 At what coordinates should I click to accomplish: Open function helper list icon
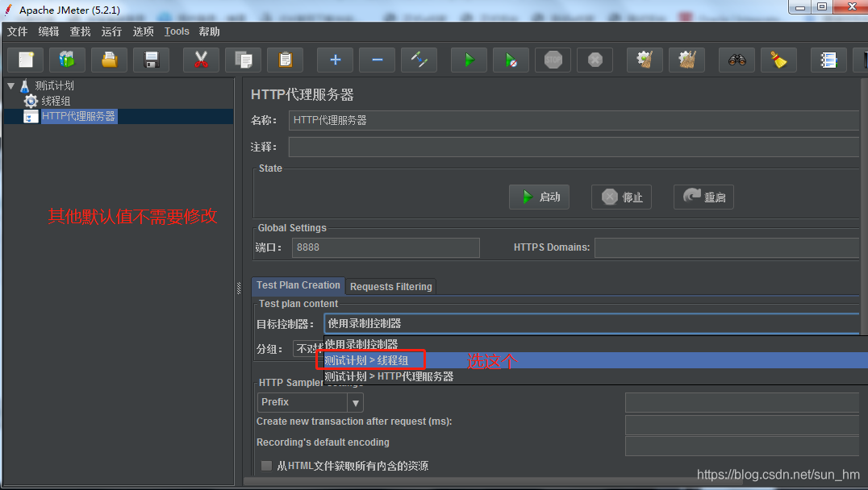click(x=828, y=60)
